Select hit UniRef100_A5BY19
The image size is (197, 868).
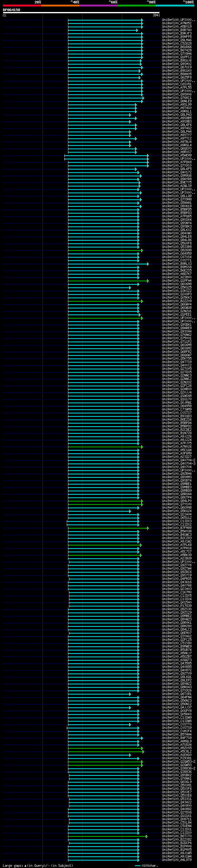(x=176, y=26)
